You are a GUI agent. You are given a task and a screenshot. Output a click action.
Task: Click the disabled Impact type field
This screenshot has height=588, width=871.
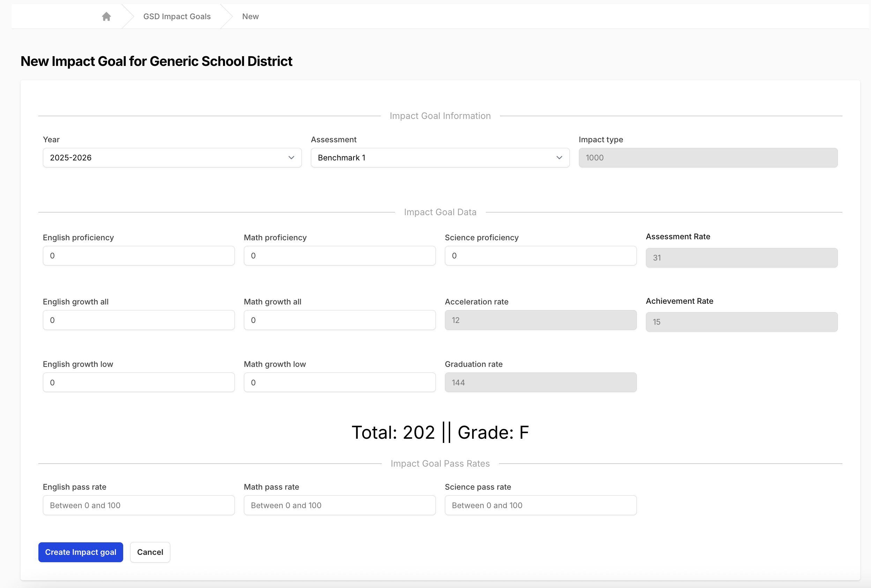coord(708,158)
